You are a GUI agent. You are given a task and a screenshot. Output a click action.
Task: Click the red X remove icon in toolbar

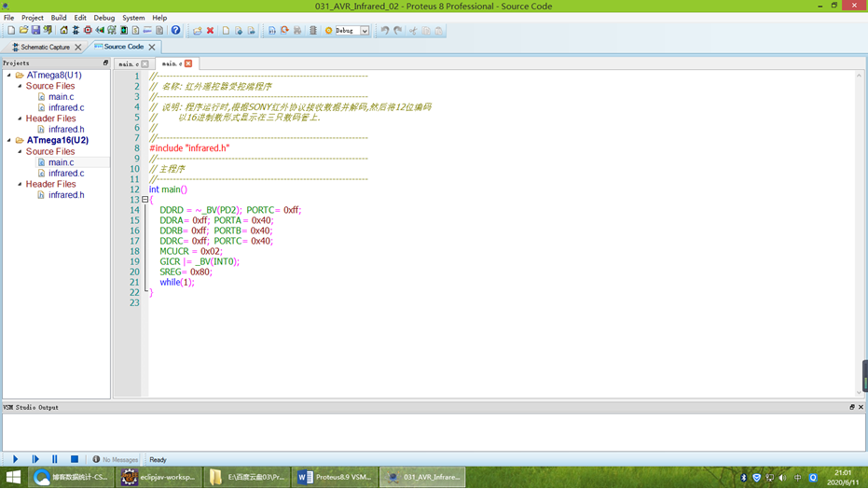coord(210,31)
